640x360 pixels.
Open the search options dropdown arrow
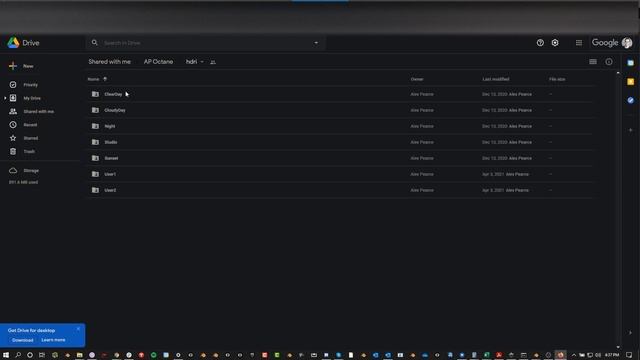[316, 43]
